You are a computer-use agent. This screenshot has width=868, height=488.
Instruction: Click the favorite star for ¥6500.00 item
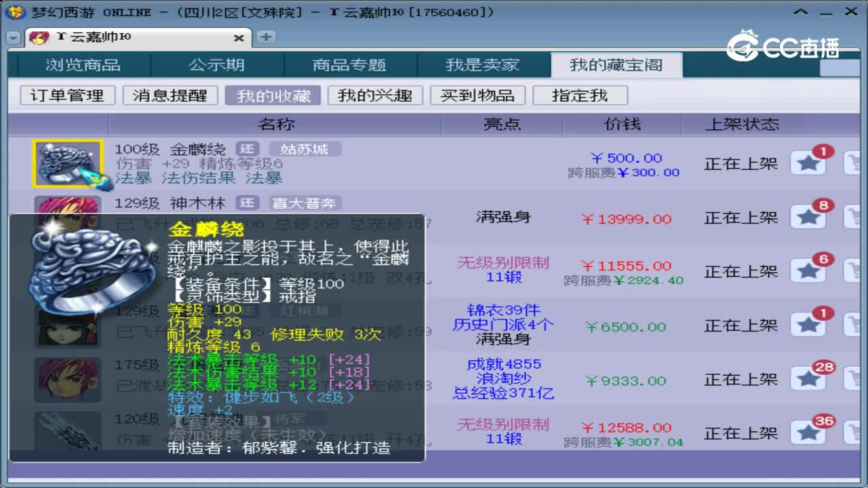click(808, 325)
